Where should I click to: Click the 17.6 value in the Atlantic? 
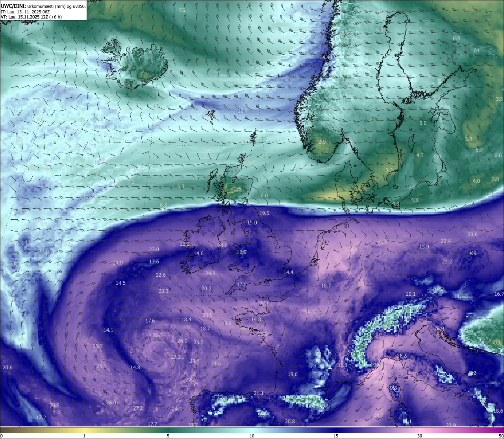(x=150, y=320)
